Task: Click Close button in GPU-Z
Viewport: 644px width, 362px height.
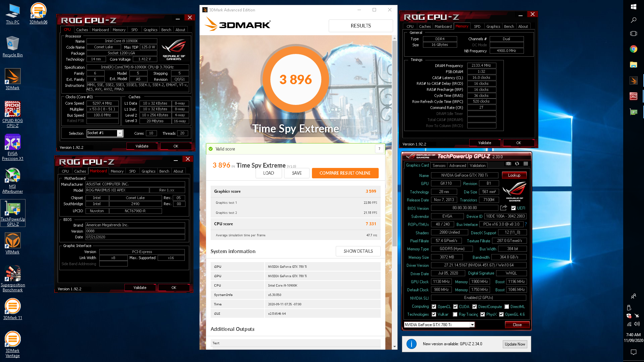Action: [x=517, y=325]
